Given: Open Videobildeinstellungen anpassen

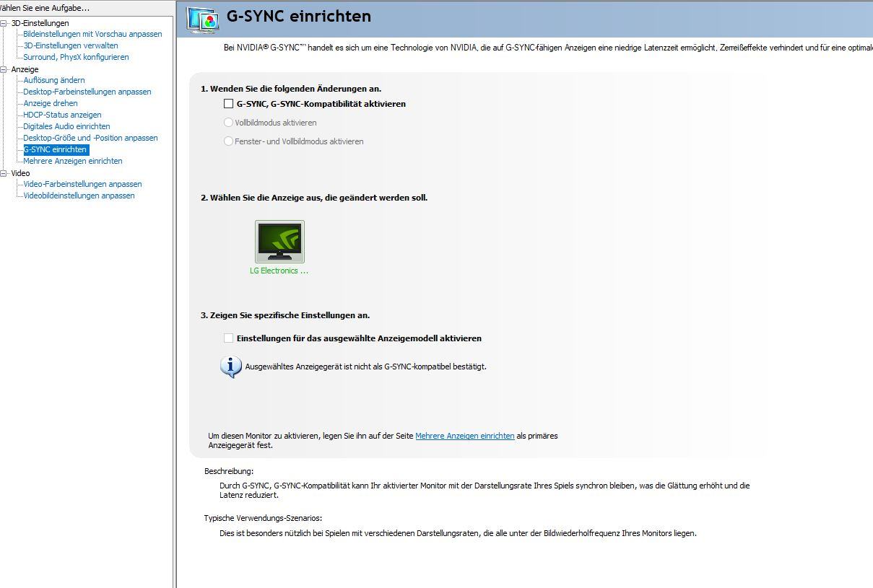Looking at the screenshot, I should pyautogui.click(x=79, y=196).
